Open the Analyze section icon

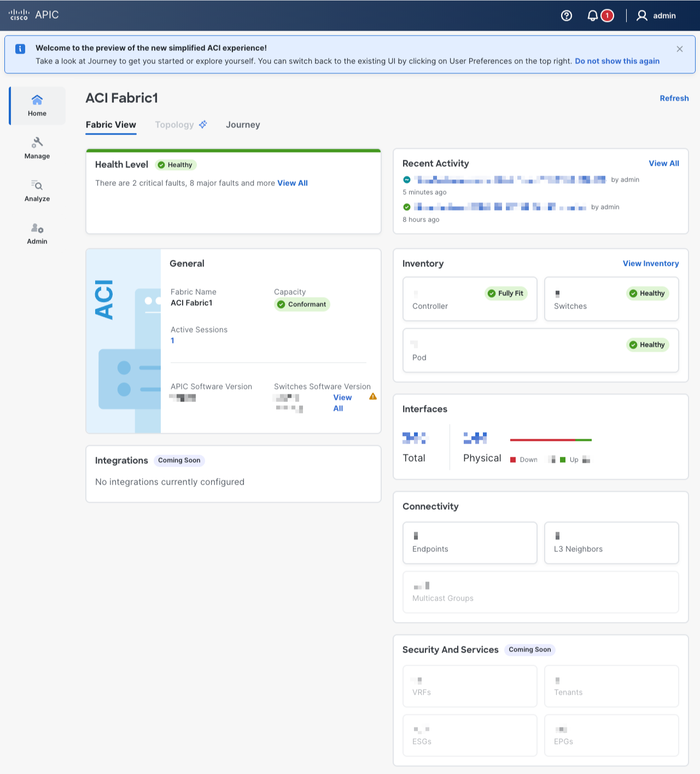point(37,185)
